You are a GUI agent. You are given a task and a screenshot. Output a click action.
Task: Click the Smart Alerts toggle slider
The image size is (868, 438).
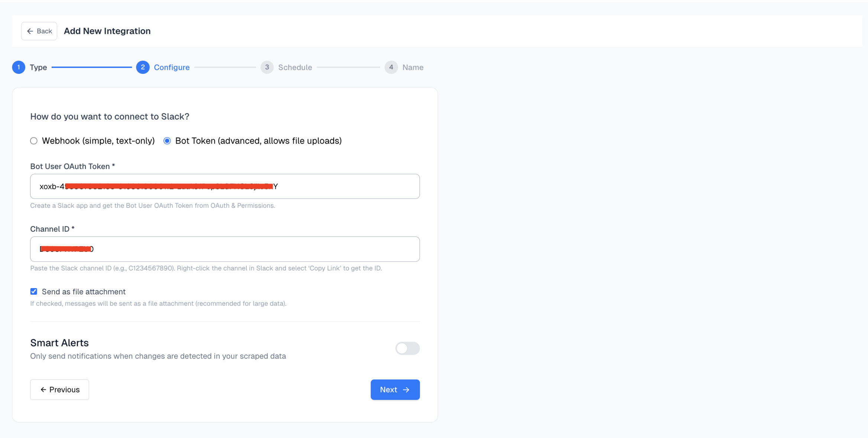click(x=407, y=348)
